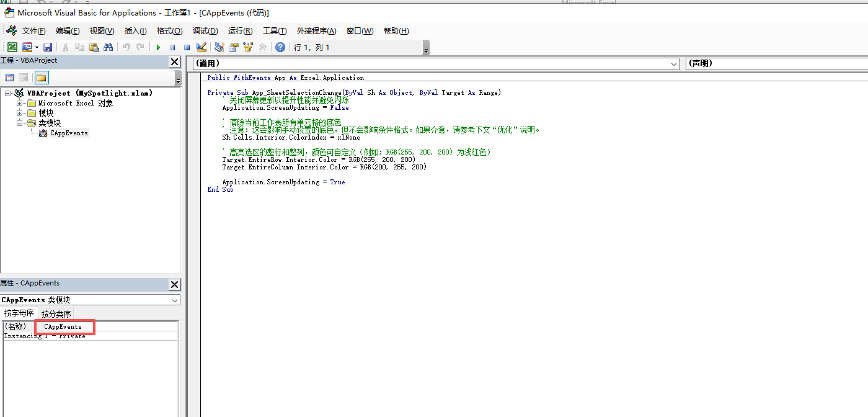Image resolution: width=868 pixels, height=417 pixels.
Task: Click the Undo arrow icon
Action: 126,47
